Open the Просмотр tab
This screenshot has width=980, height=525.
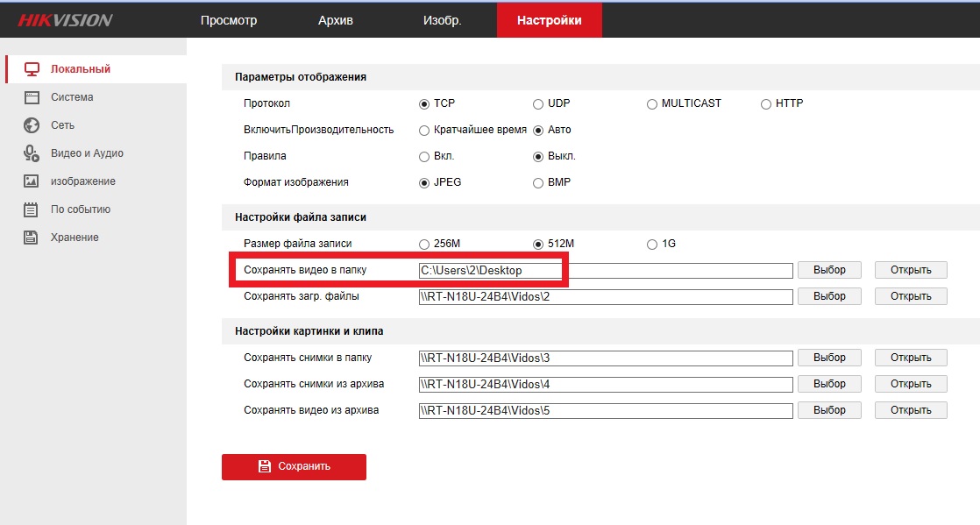[229, 20]
